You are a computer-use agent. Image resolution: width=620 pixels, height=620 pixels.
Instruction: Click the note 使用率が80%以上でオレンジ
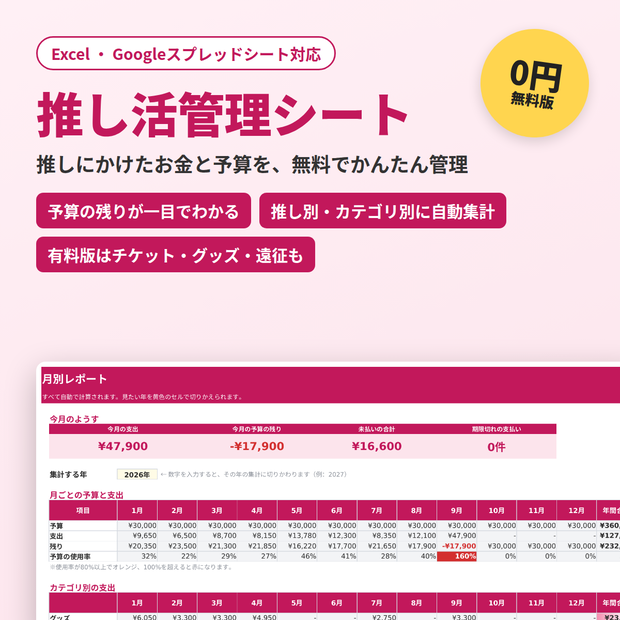click(x=141, y=567)
